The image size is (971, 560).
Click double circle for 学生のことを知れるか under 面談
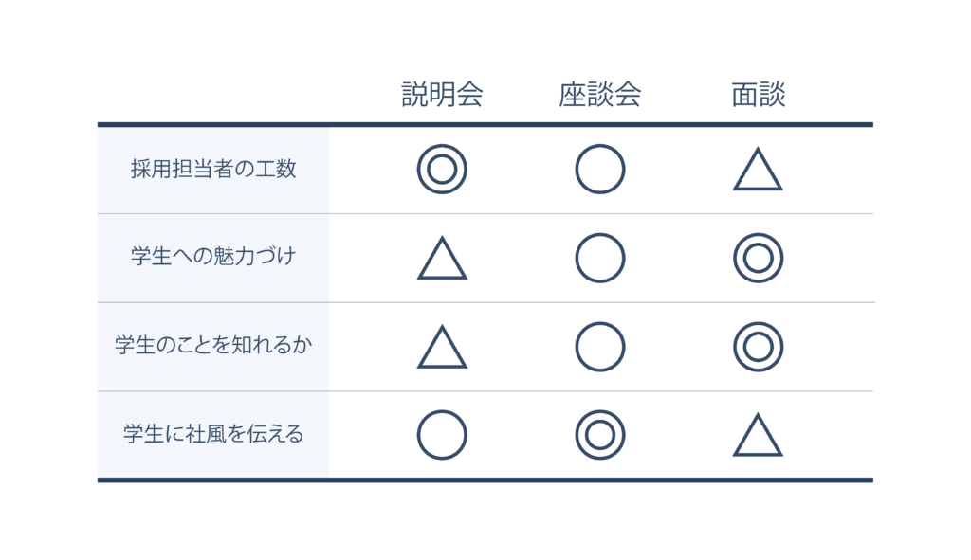point(758,347)
